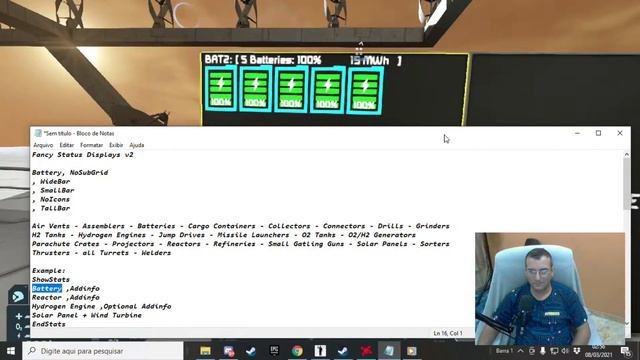Viewport: 640px width, 360px height.
Task: Click the third battery icon on the game display
Action: (291, 89)
